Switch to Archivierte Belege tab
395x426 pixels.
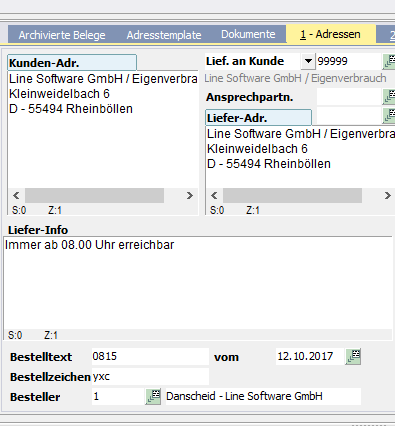click(x=62, y=35)
